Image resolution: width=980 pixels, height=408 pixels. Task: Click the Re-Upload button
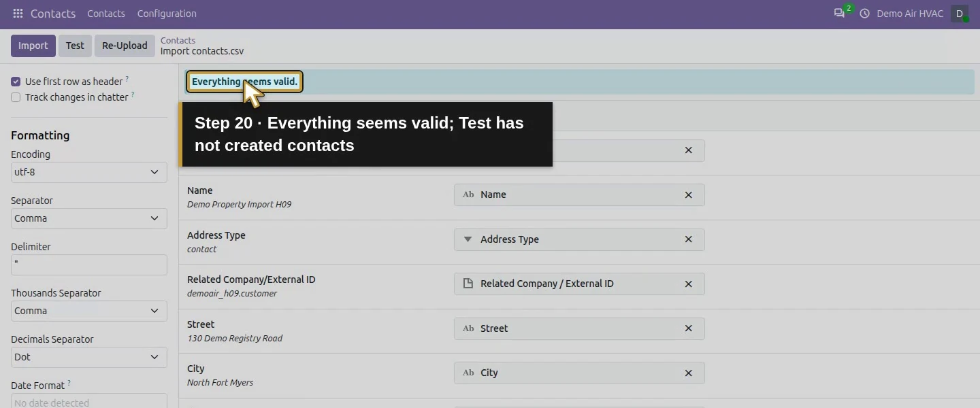pyautogui.click(x=125, y=46)
